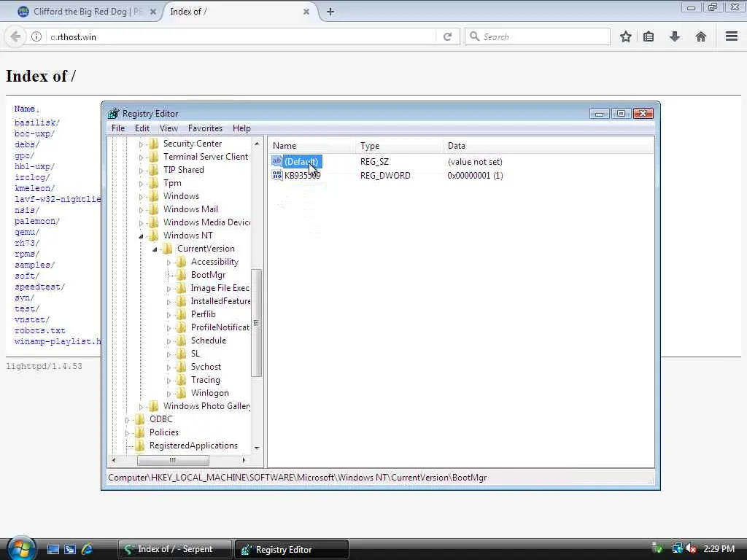Viewport: 747px width, 560px height.
Task: Click the Data column header
Action: [x=549, y=146]
